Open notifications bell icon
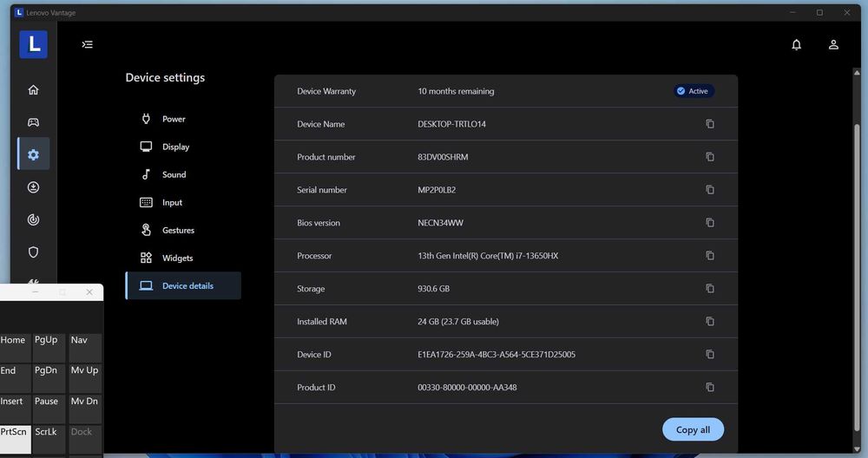Viewport: 868px width, 458px height. point(796,45)
